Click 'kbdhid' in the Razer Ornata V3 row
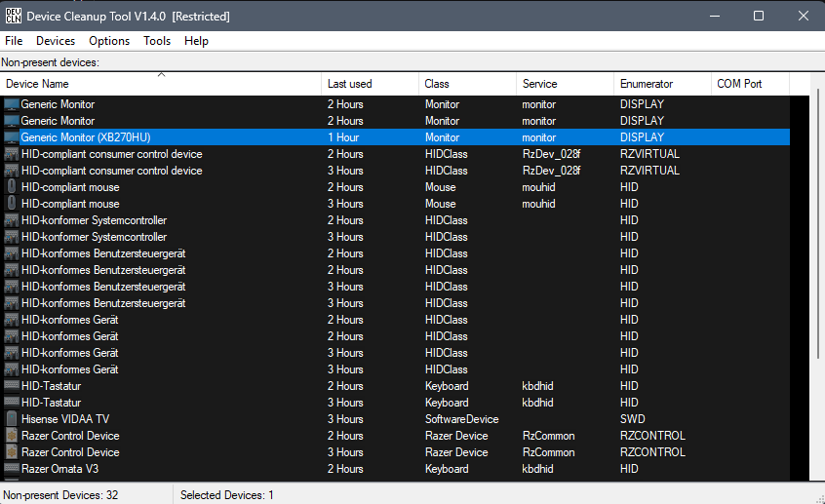Image resolution: width=825 pixels, height=504 pixels. point(537,469)
